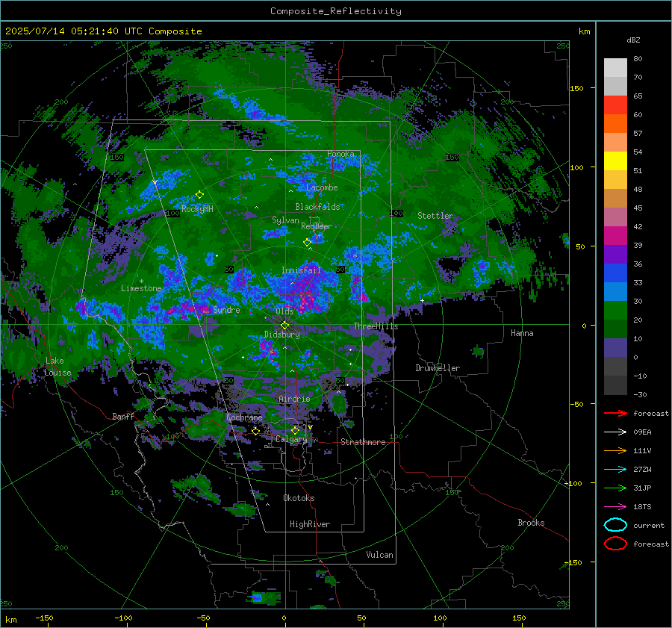
Task: Click the green 31JP arrow icon
Action: [x=615, y=488]
